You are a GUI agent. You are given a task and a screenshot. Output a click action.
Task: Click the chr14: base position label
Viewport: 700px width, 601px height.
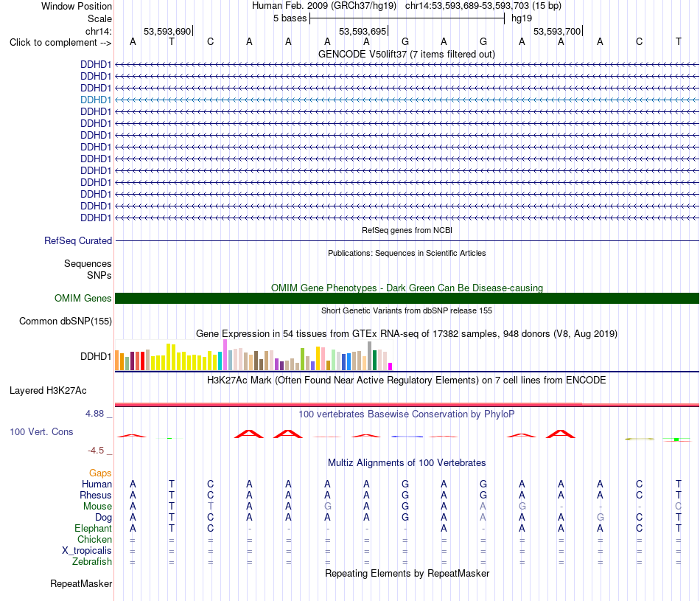pyautogui.click(x=98, y=31)
